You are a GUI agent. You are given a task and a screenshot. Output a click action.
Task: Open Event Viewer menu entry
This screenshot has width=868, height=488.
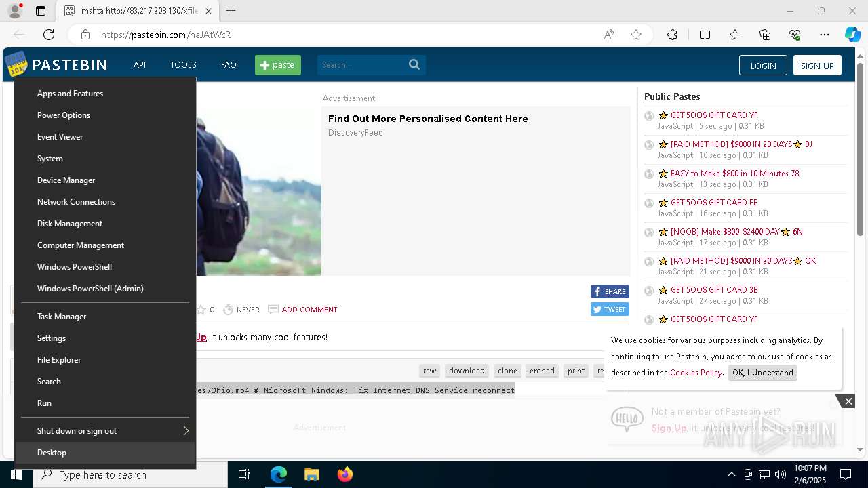105,137
